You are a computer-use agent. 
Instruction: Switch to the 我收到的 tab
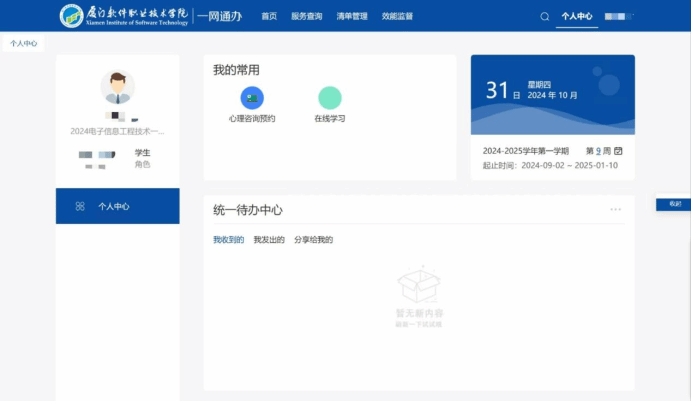(228, 240)
